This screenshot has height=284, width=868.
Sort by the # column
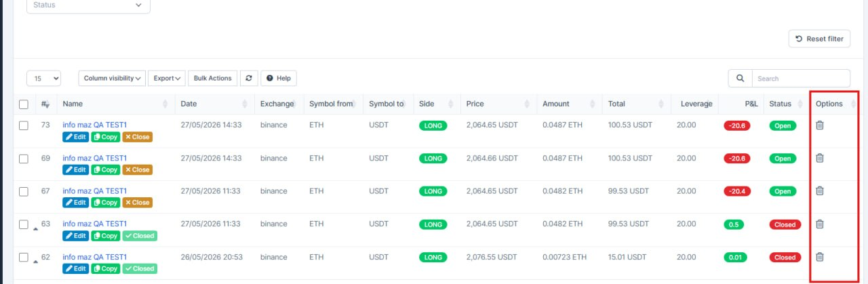[45, 104]
